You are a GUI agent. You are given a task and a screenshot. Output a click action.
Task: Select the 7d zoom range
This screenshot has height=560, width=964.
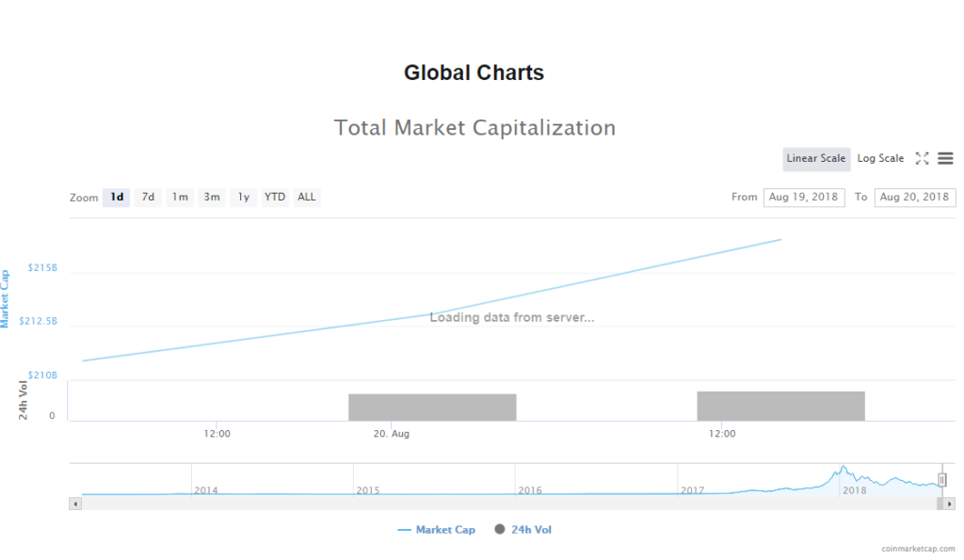tap(148, 198)
